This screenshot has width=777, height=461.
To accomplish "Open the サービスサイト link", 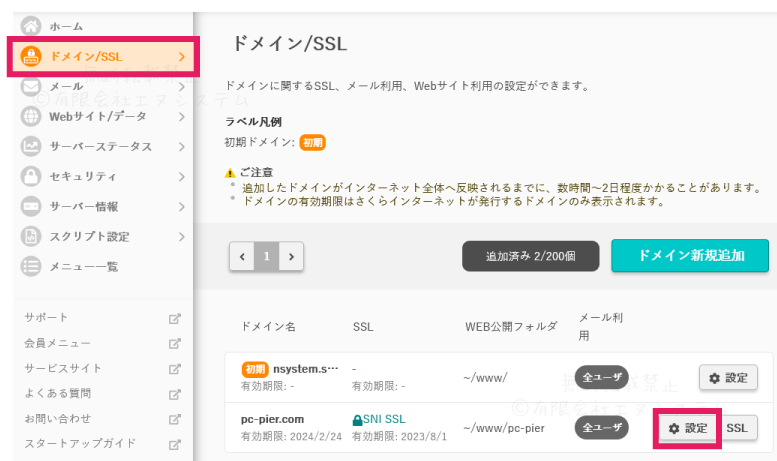I will tap(63, 368).
